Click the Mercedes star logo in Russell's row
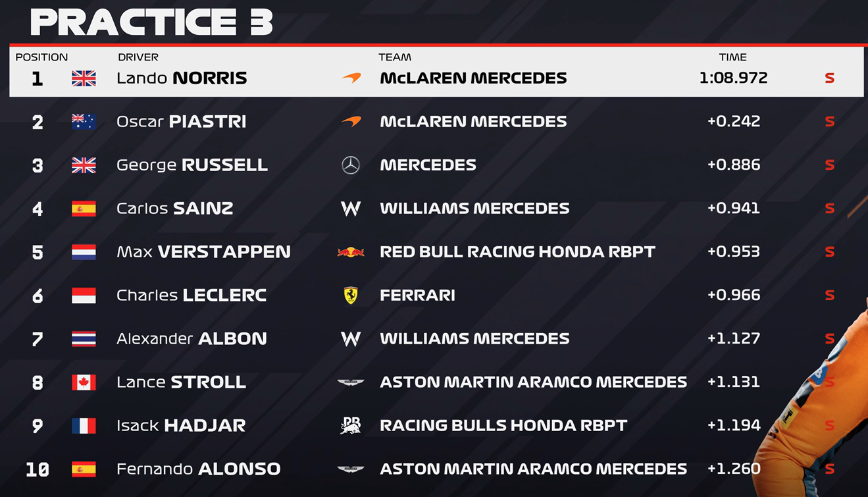The height and width of the screenshot is (497, 868). (x=351, y=165)
